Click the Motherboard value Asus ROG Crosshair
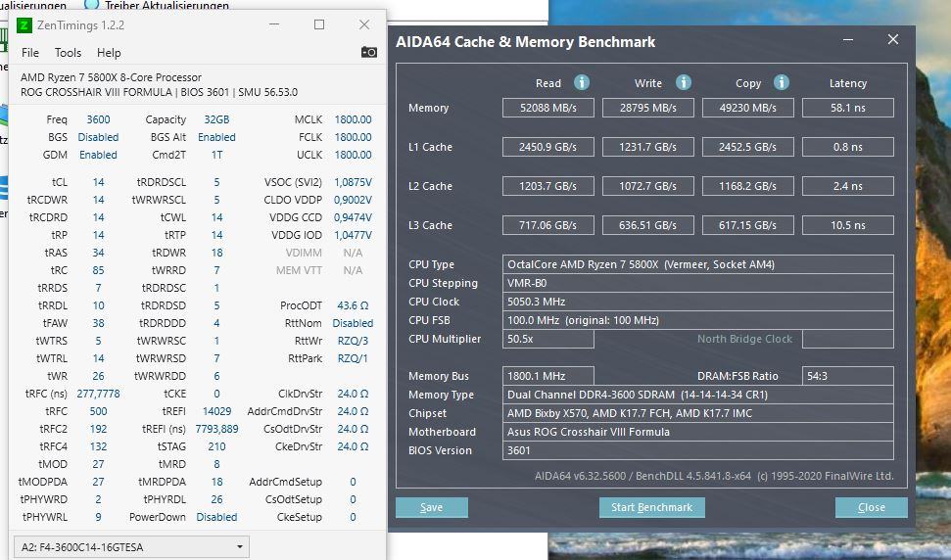 tap(698, 432)
